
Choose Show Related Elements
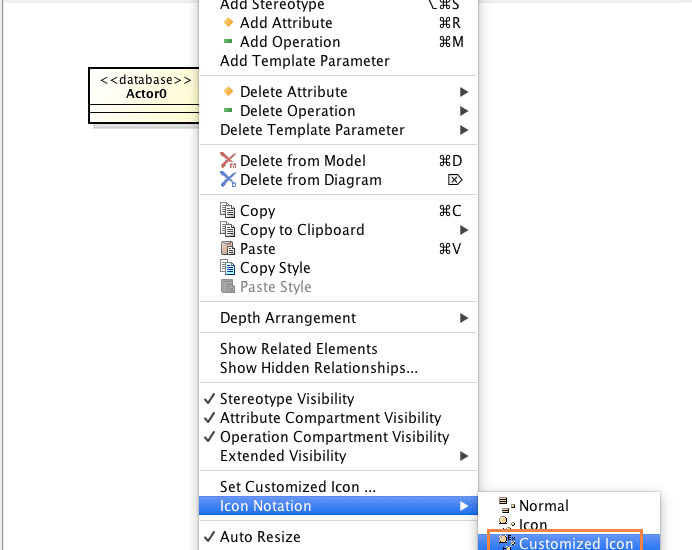click(x=299, y=349)
